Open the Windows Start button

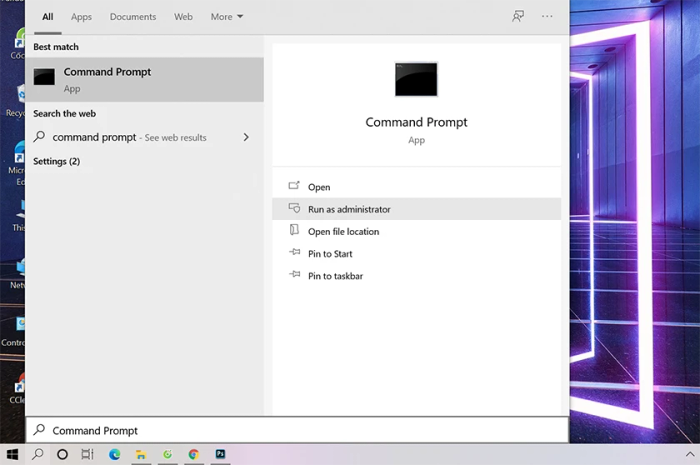pyautogui.click(x=12, y=454)
